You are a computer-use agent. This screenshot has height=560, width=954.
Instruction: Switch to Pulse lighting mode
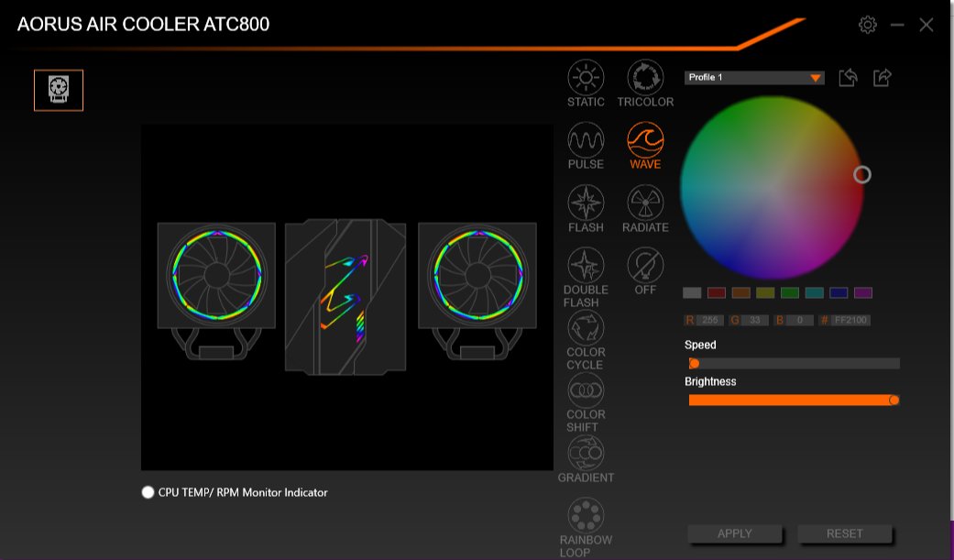[x=586, y=140]
